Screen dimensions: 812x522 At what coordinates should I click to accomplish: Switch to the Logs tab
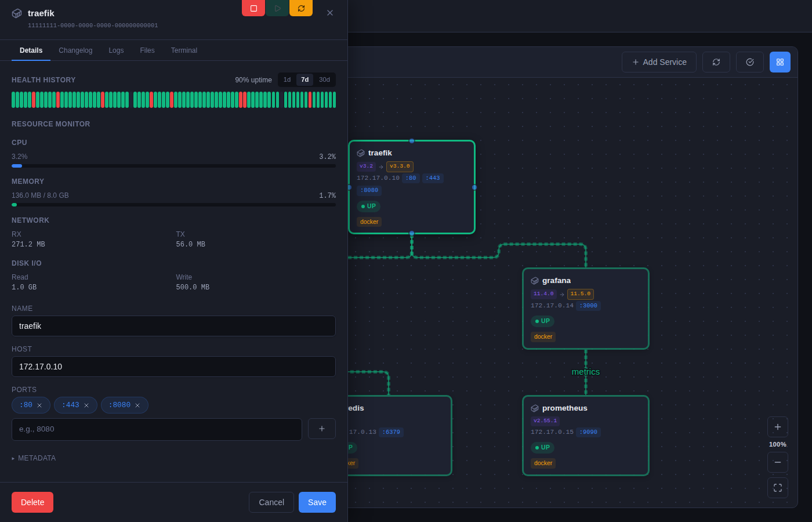116,50
